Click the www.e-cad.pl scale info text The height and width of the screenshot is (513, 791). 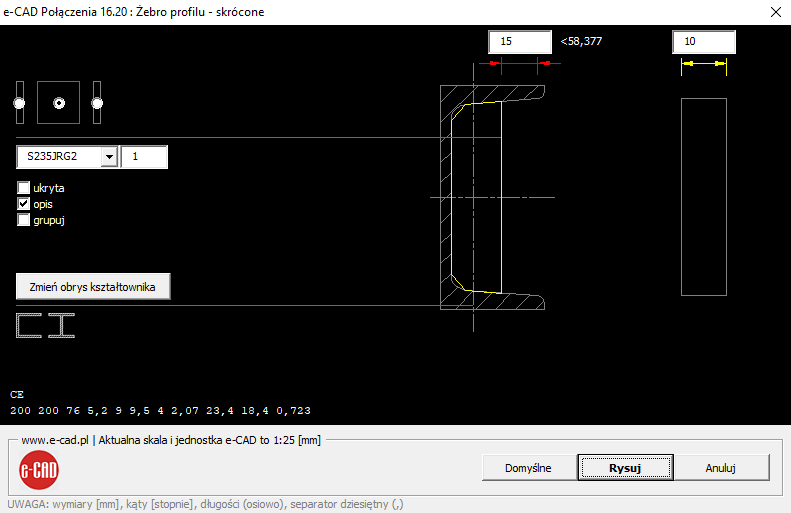coord(171,440)
